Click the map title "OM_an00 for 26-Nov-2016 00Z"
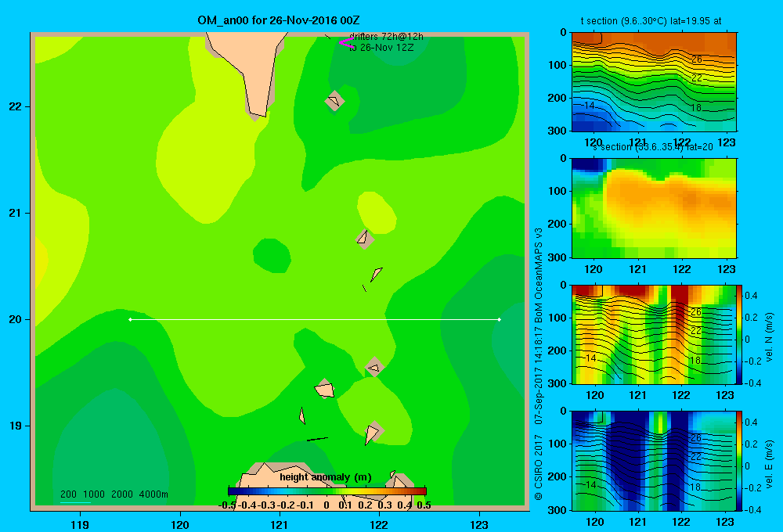783x532 pixels. pos(279,20)
